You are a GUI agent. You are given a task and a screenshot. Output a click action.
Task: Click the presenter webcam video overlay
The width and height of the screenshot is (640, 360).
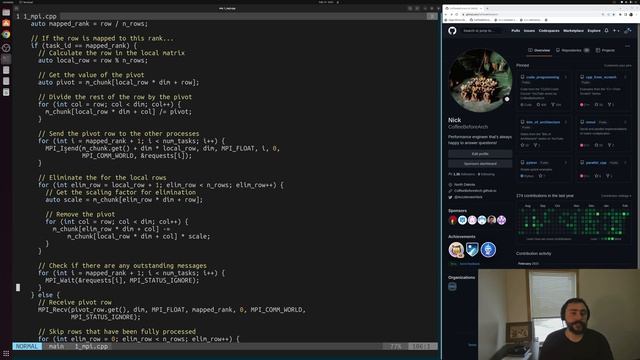tap(559, 314)
